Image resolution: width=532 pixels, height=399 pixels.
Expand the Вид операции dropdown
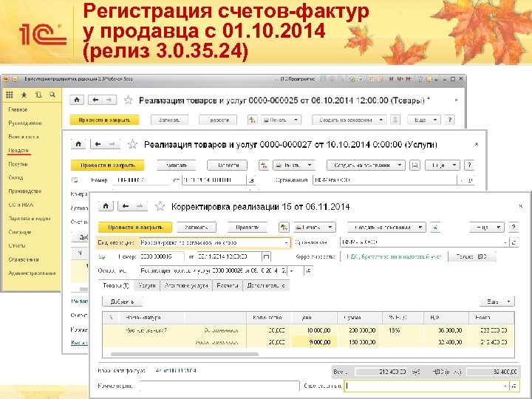tap(287, 242)
